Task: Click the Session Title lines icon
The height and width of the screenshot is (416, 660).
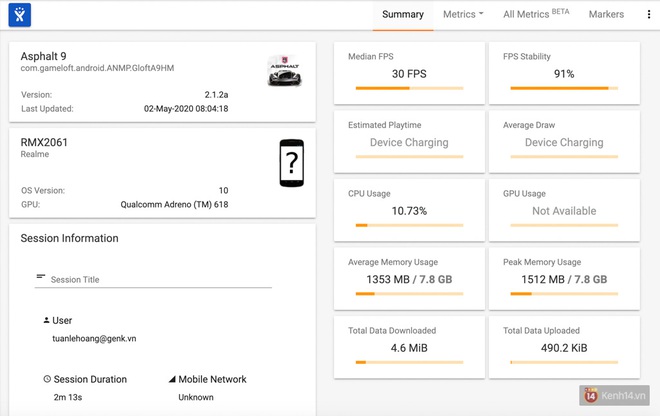Action: [x=41, y=277]
